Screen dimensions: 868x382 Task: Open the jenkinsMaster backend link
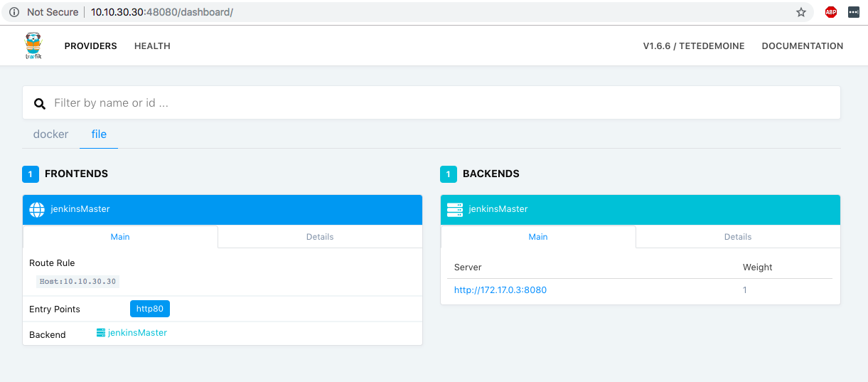tap(137, 333)
